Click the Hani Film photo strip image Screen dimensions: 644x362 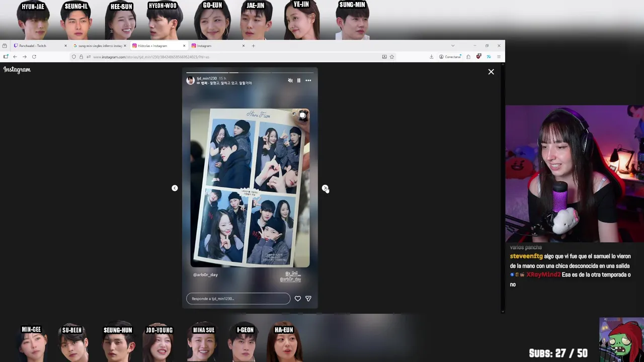(x=250, y=188)
